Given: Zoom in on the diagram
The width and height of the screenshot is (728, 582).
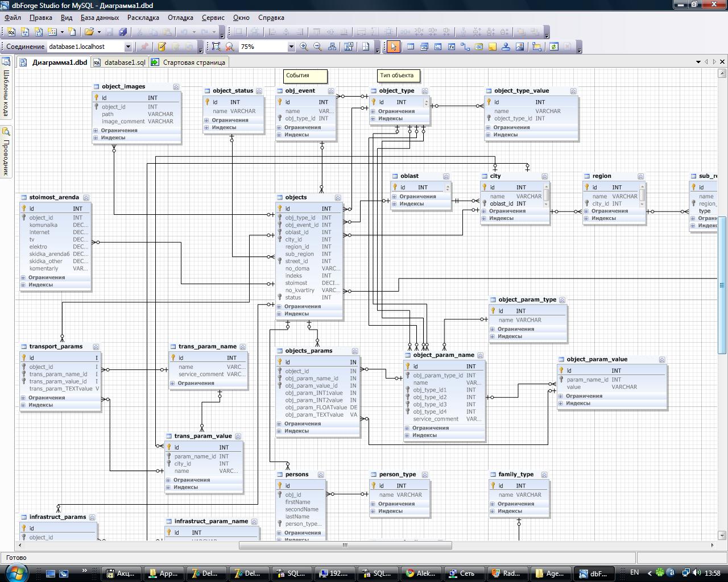Looking at the screenshot, I should pos(304,47).
